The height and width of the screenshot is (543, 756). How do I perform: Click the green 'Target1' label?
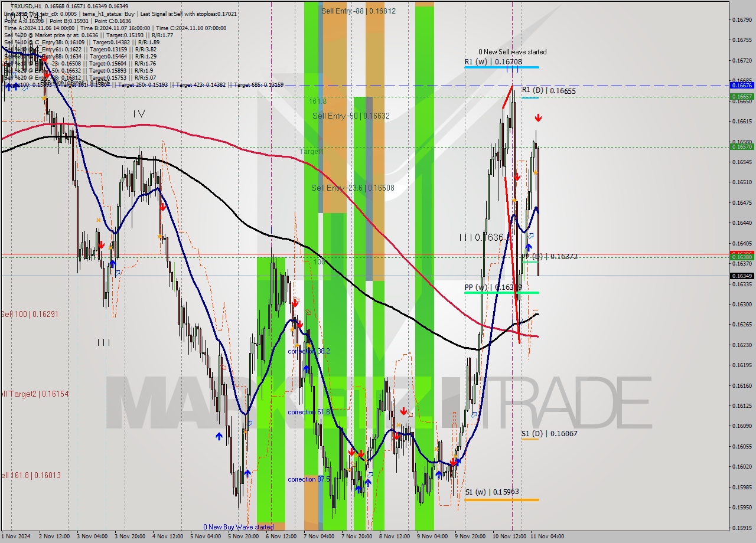click(311, 152)
